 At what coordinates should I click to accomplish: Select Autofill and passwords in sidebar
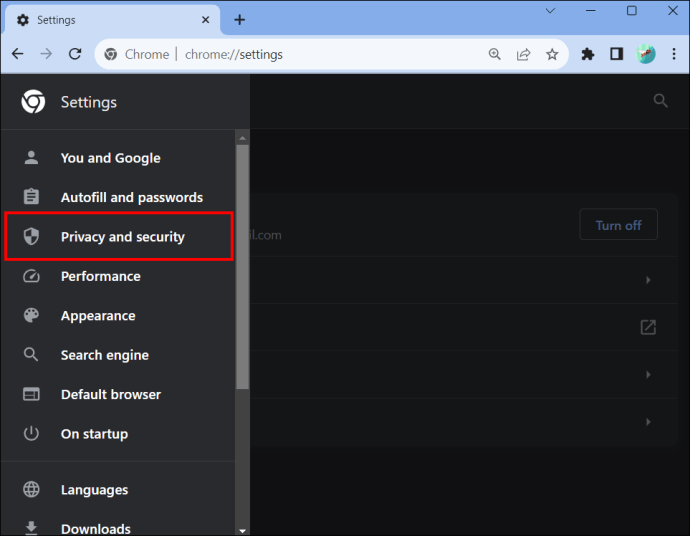click(118, 197)
